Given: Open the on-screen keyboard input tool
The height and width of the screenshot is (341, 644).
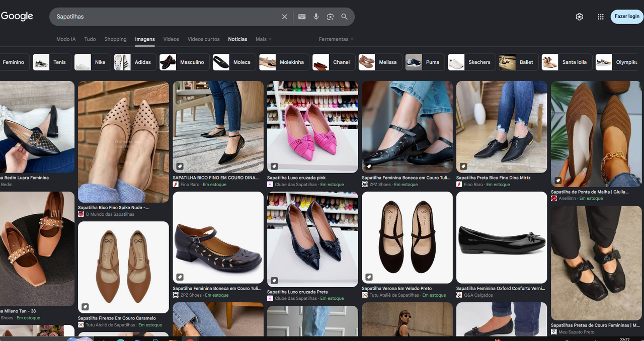Looking at the screenshot, I should pos(302,17).
